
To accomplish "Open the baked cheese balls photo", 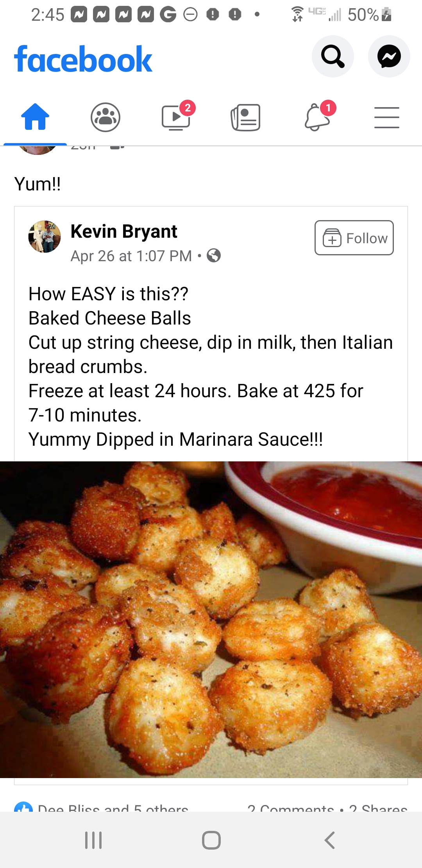I will pos(211,619).
